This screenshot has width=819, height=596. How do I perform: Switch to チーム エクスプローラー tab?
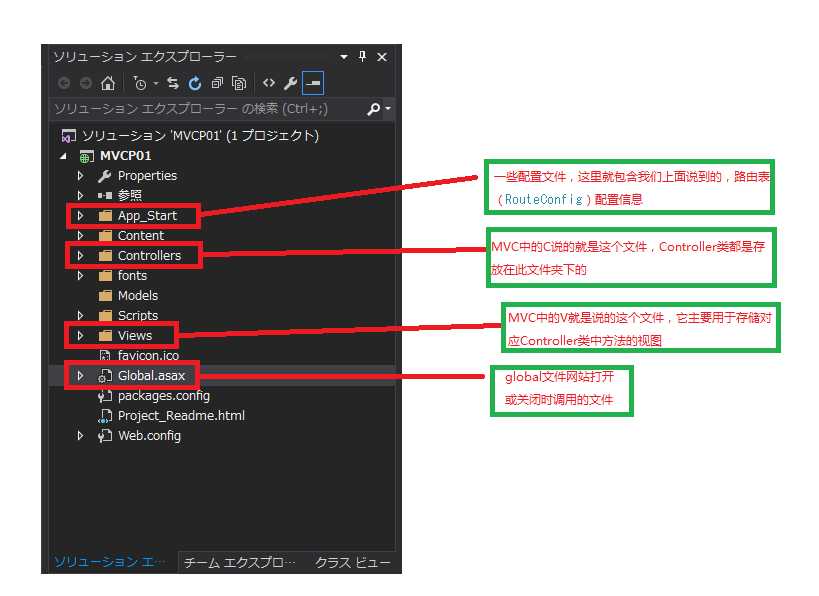pos(240,563)
